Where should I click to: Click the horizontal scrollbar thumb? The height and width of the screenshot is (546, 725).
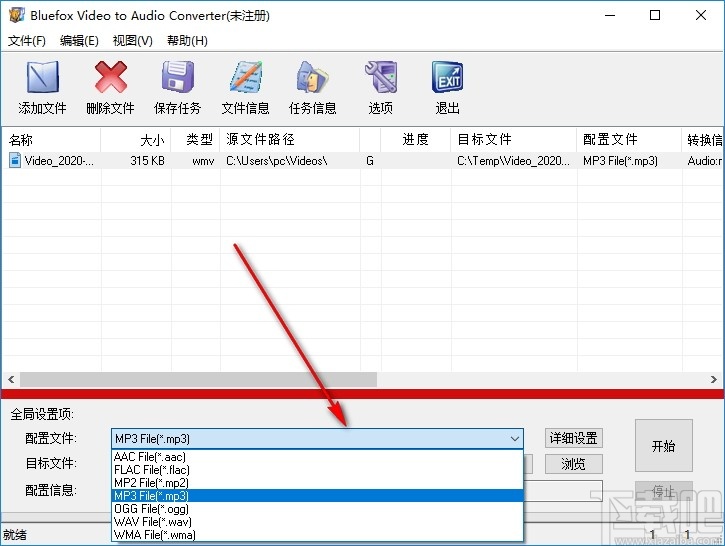[x=198, y=380]
